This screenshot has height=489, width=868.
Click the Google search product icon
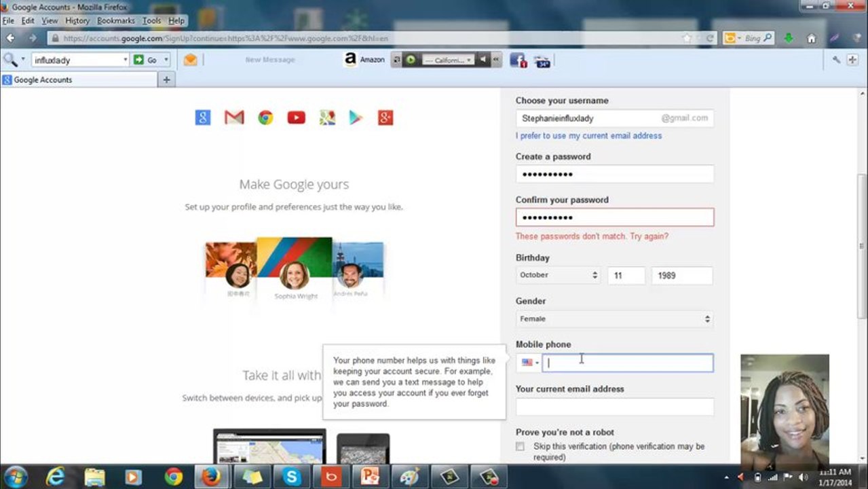click(x=203, y=117)
